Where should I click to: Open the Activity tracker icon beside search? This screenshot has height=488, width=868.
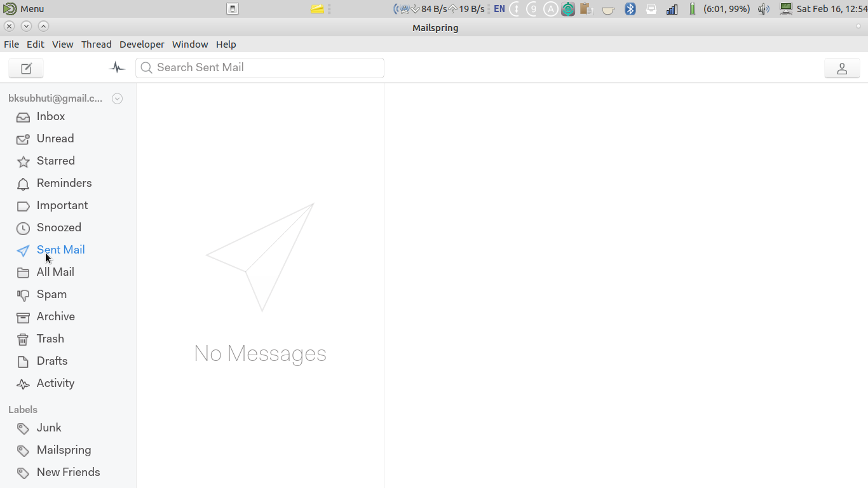117,67
